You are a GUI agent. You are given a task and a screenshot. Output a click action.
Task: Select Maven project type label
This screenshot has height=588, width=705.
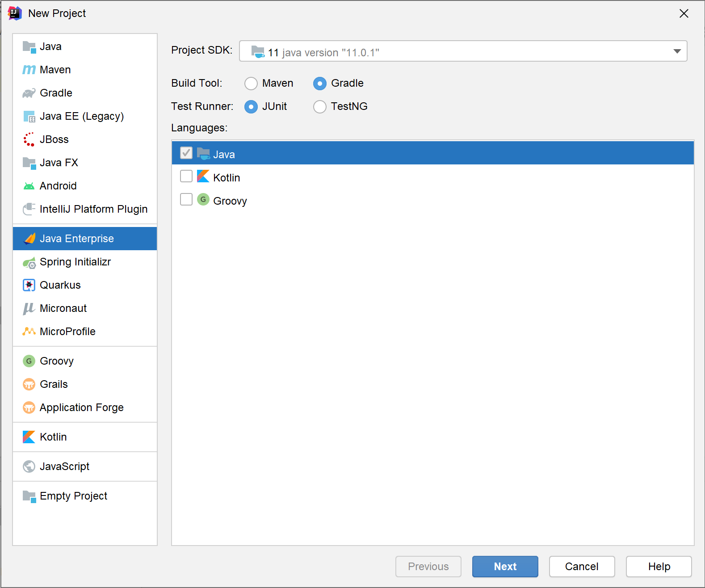(55, 70)
